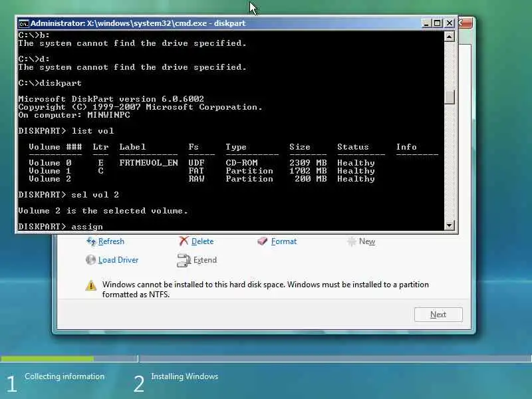Close the cmd.exe diskpart window
This screenshot has height=399, width=532.
coord(450,23)
